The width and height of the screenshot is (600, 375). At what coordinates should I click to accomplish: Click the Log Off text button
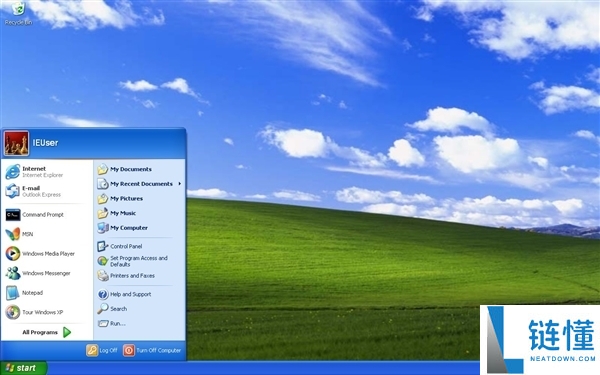tap(108, 350)
